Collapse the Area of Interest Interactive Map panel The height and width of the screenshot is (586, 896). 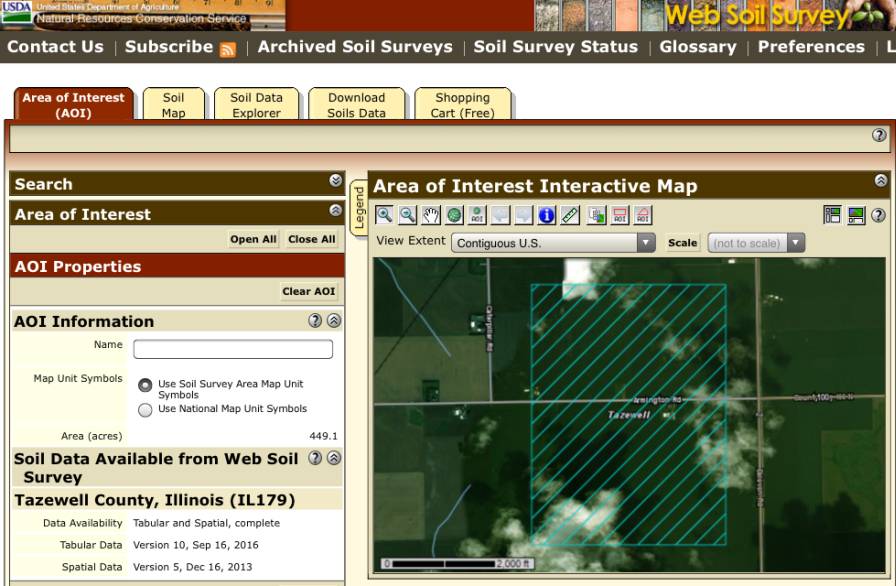pyautogui.click(x=879, y=183)
